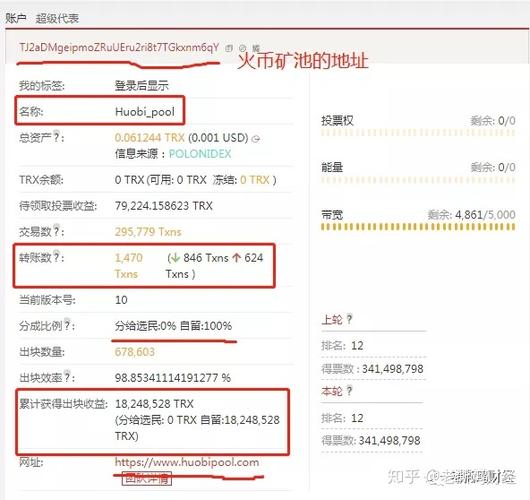Open the total assets pie chart icon

click(x=257, y=139)
